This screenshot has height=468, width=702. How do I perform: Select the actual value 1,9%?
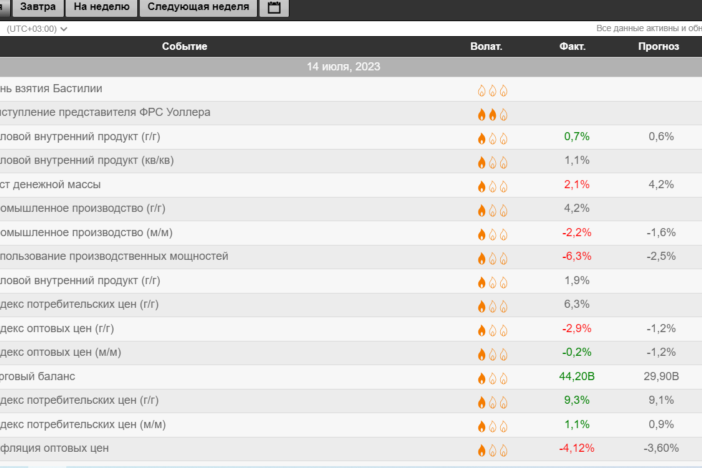pyautogui.click(x=577, y=280)
